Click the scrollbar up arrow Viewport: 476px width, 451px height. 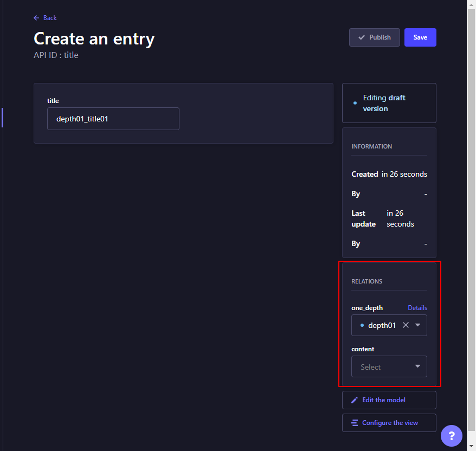click(x=471, y=5)
